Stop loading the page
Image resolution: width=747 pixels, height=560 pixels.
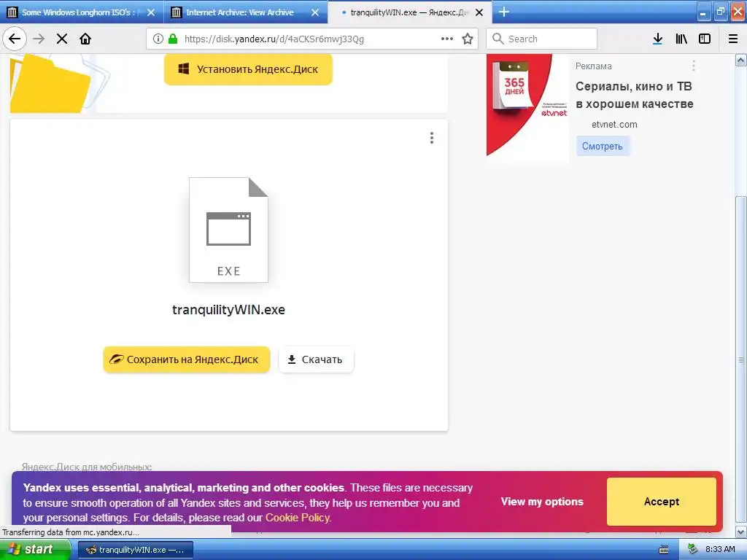coord(62,39)
